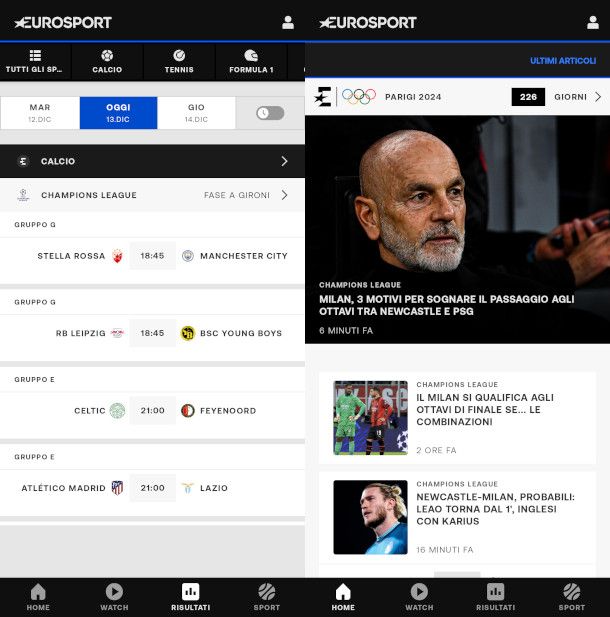610x617 pixels.
Task: Open profile icon in right Eurosport screen
Action: (593, 22)
